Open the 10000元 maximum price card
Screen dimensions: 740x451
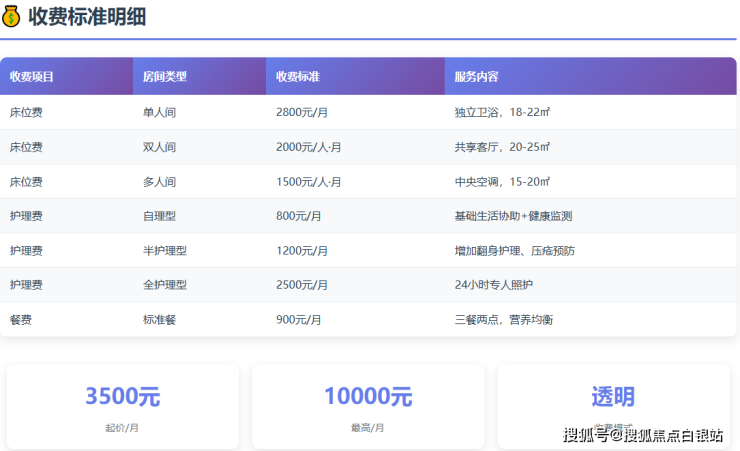point(368,406)
